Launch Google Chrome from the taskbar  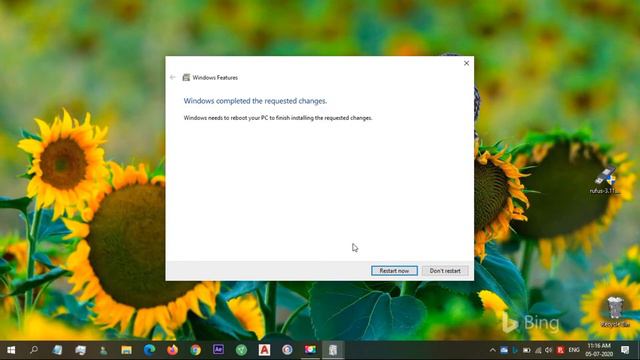(196, 350)
